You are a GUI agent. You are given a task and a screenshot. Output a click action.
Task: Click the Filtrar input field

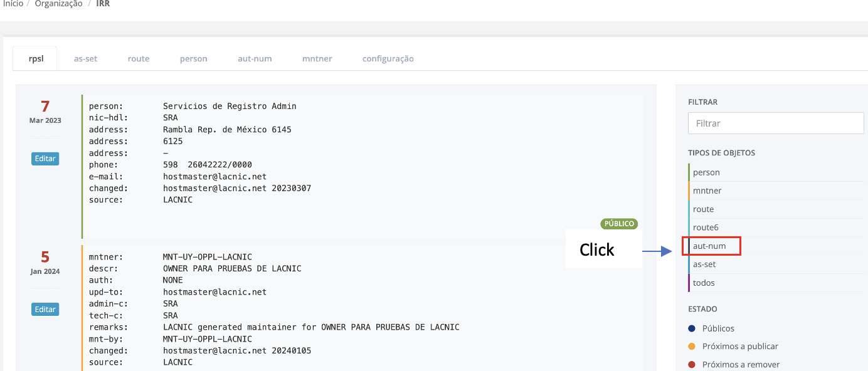click(x=776, y=123)
